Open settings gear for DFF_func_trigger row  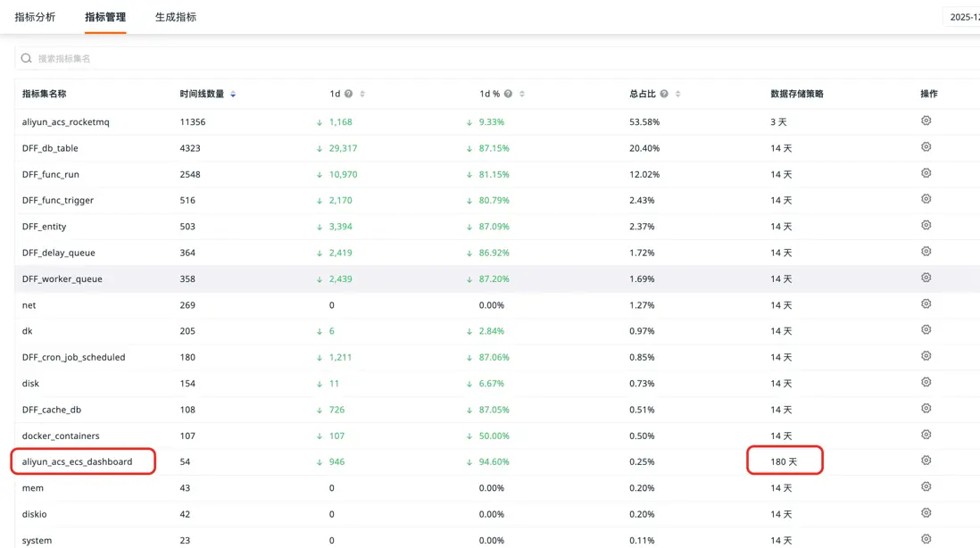pyautogui.click(x=926, y=199)
